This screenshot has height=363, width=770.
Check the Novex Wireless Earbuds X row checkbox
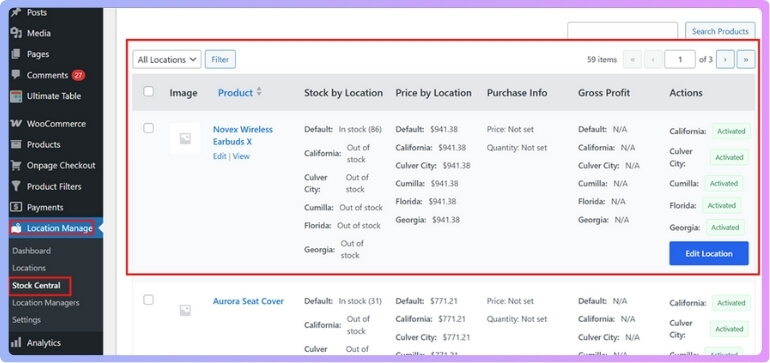148,128
